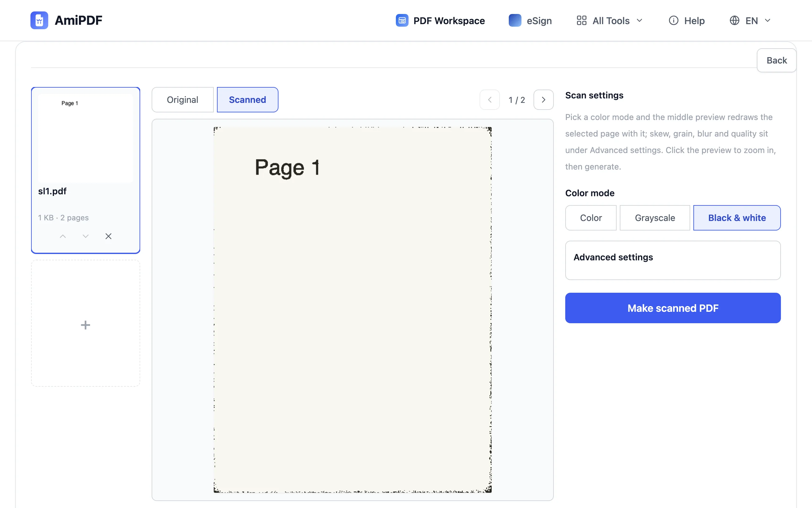812x508 pixels.
Task: Click the '1 KB · 2 pages' info text
Action: tap(63, 218)
